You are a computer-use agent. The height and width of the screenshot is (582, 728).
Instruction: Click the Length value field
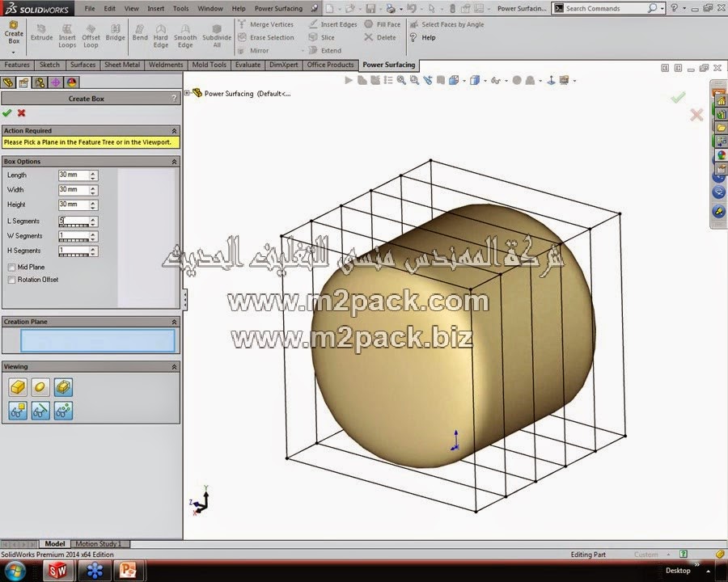pyautogui.click(x=74, y=175)
